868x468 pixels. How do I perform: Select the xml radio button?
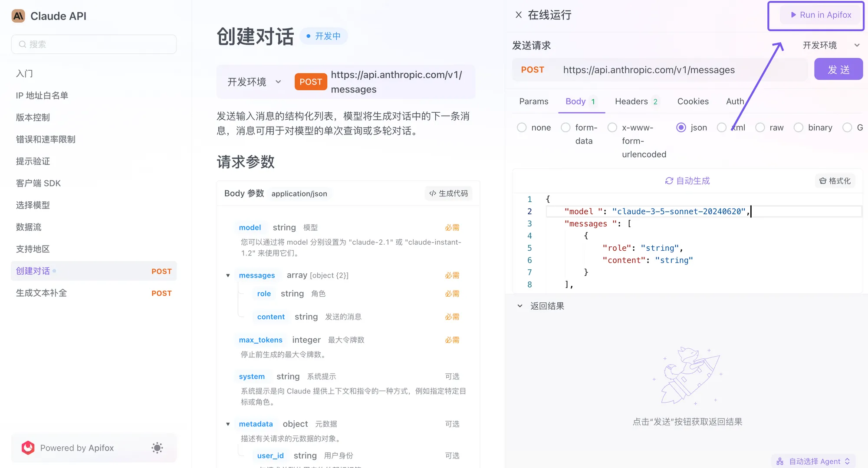pyautogui.click(x=721, y=128)
